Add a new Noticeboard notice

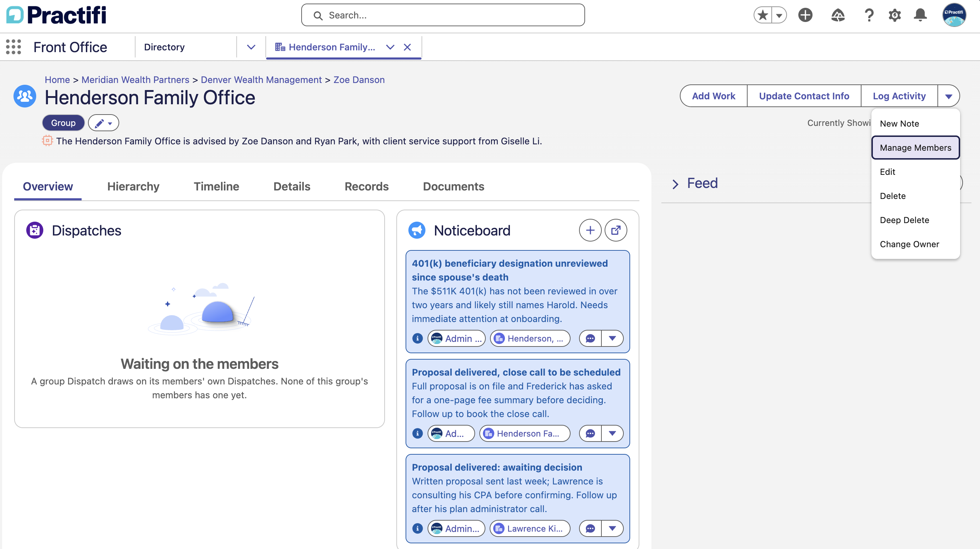point(590,231)
